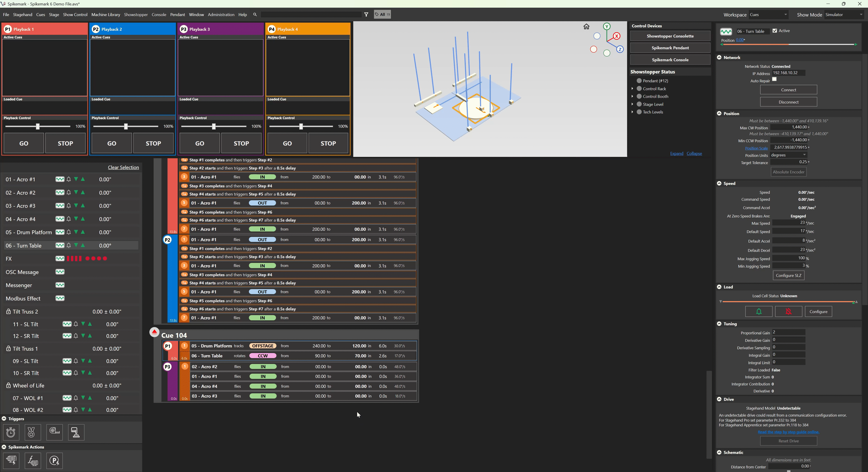Click the tape measure position trigger icon
Image resolution: width=868 pixels, height=472 pixels.
pyautogui.click(x=54, y=432)
